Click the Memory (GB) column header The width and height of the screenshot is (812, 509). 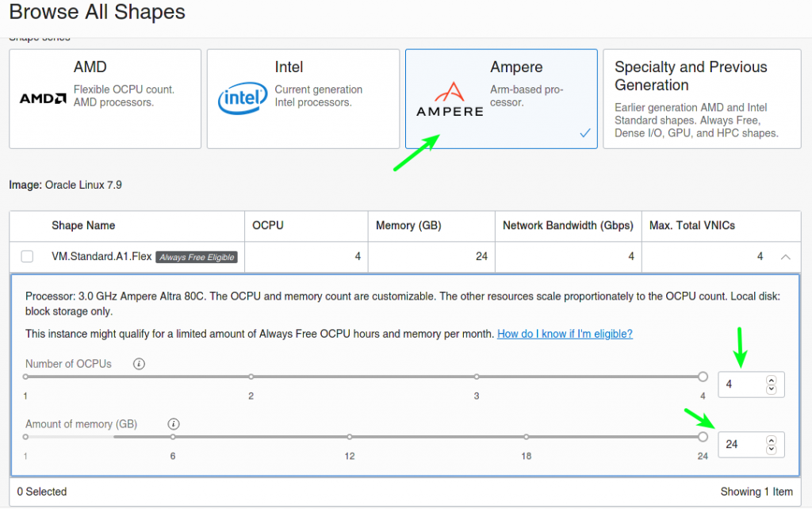[408, 225]
